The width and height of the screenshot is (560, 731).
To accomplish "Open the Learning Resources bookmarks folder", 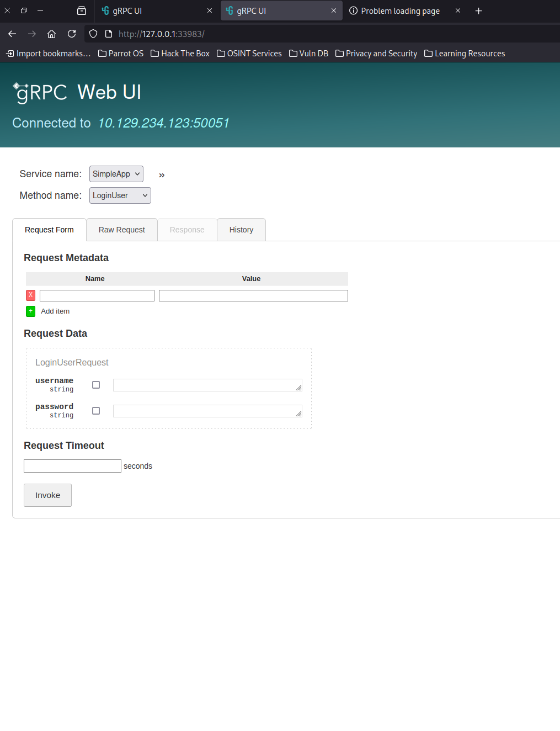I will click(x=465, y=54).
